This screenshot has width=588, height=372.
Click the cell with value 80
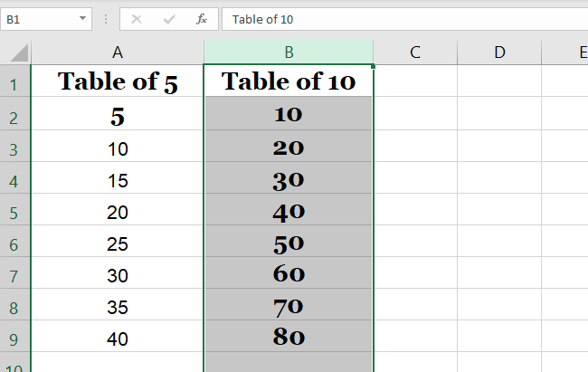(x=289, y=339)
